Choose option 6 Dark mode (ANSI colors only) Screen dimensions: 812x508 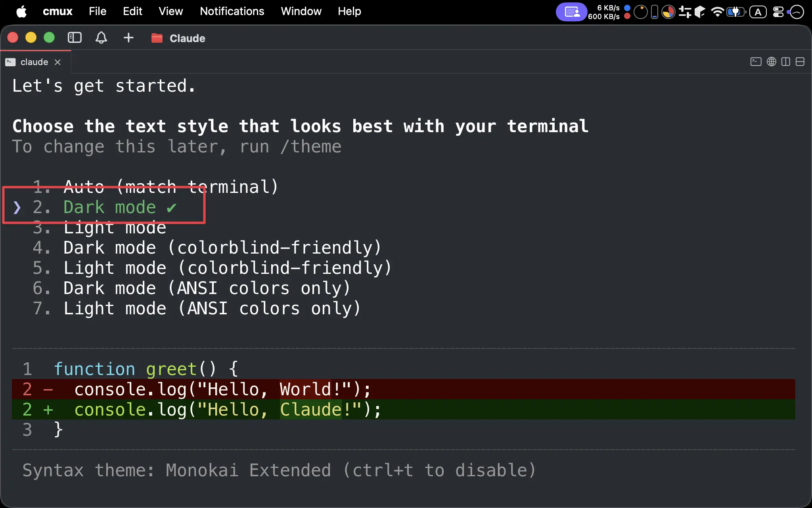click(x=192, y=288)
